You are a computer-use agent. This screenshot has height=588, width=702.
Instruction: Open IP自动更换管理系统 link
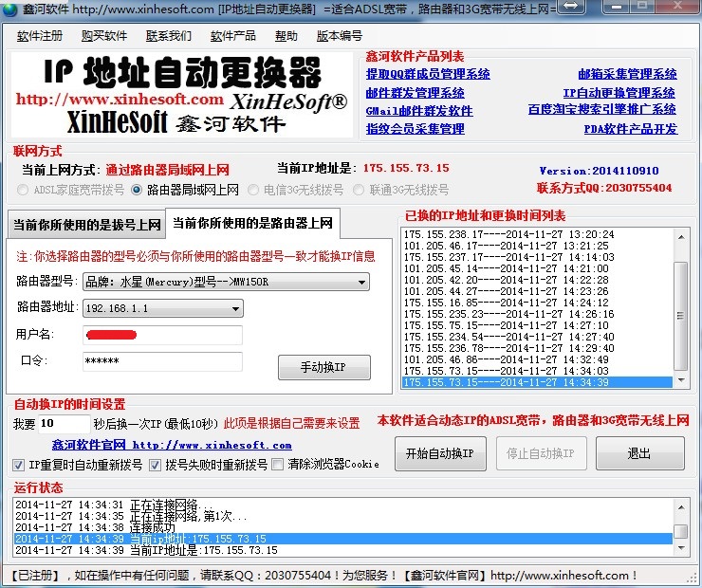click(619, 93)
